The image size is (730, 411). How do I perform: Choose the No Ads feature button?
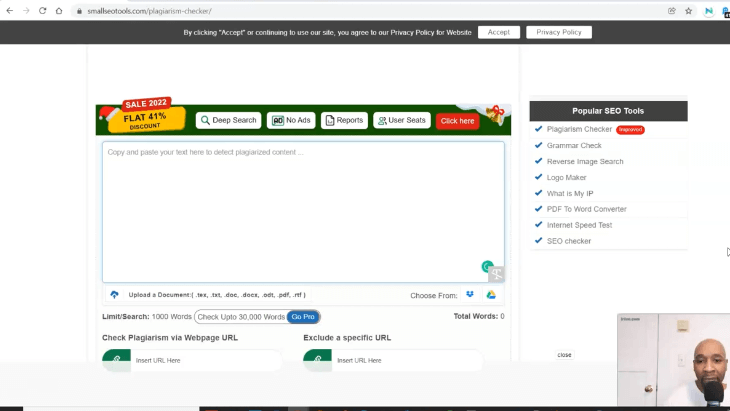coord(291,120)
